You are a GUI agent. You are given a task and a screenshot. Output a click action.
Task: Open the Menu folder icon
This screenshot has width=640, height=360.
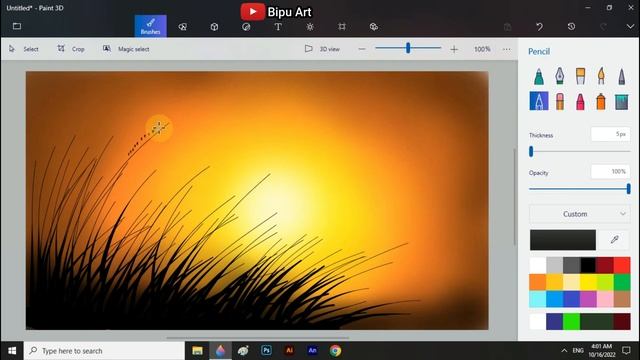(x=17, y=27)
